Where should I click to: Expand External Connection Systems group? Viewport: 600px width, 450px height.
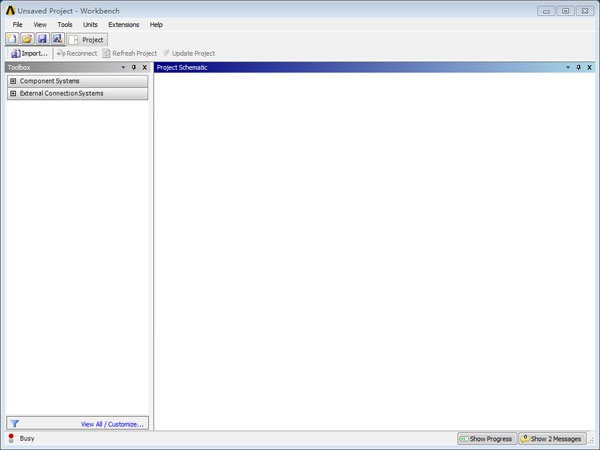pyautogui.click(x=13, y=93)
